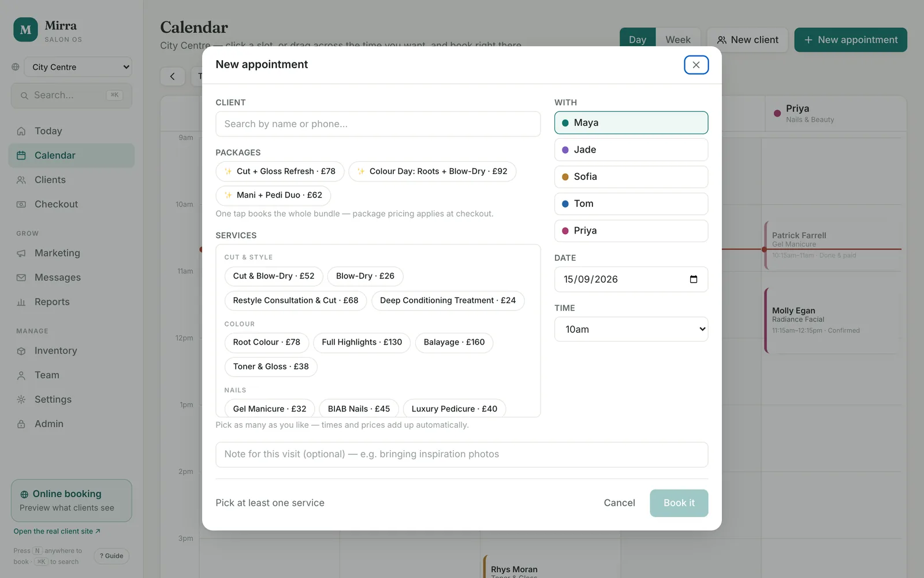Click the Admin lock icon

(x=21, y=424)
